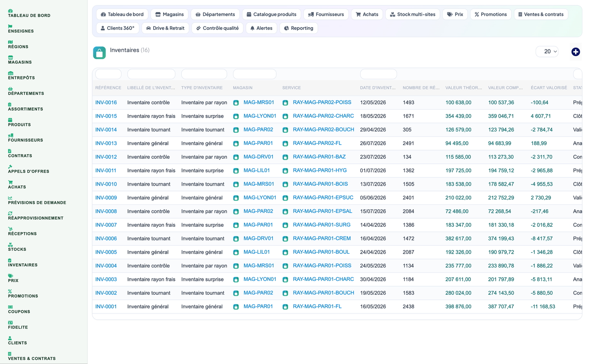Open the Contrôle qualité tab

[x=217, y=28]
